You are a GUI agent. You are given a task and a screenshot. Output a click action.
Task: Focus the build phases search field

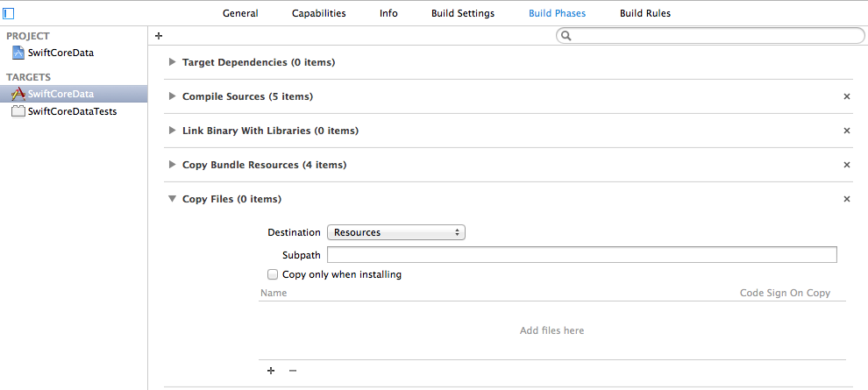715,36
